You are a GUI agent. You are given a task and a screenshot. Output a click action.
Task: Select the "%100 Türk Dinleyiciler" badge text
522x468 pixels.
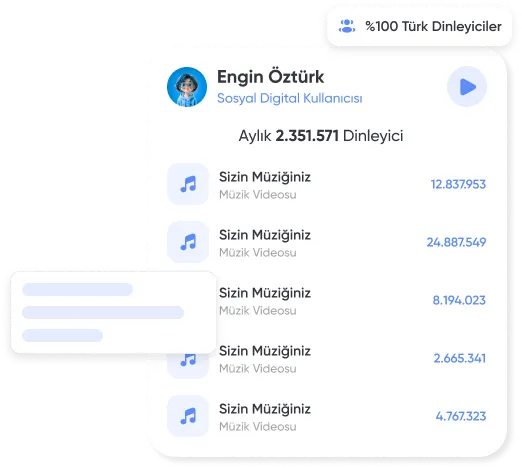[x=433, y=26]
